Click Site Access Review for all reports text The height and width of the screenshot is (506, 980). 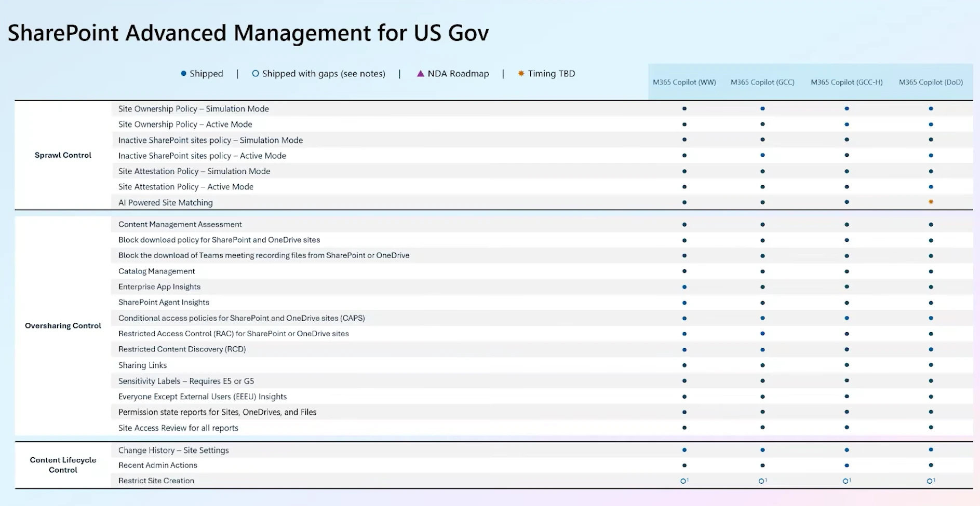pos(178,428)
